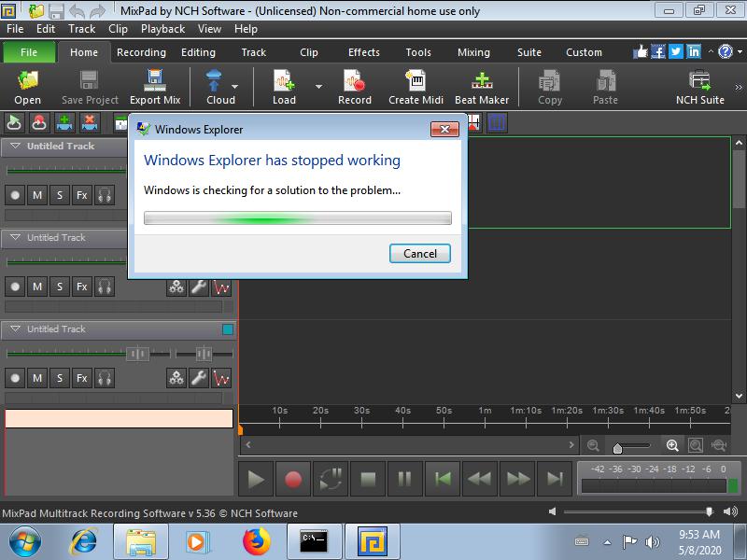Expand the toolbar overflow chevron
This screenshot has height=560, width=747.
click(x=739, y=87)
